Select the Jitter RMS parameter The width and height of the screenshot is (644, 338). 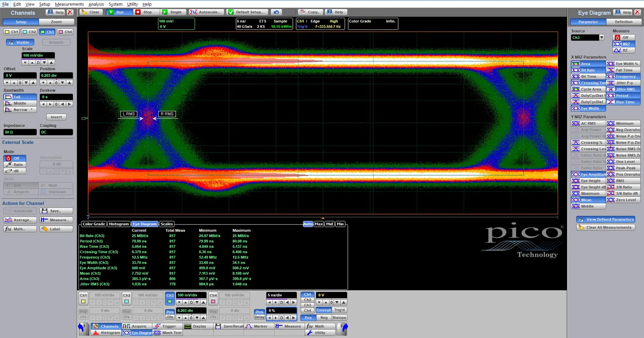point(623,89)
